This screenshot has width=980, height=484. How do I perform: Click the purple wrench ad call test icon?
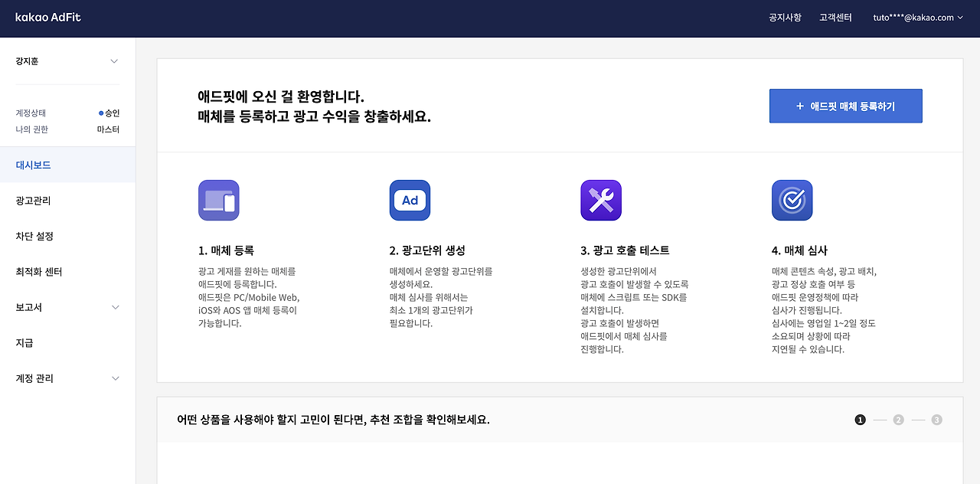click(x=601, y=201)
